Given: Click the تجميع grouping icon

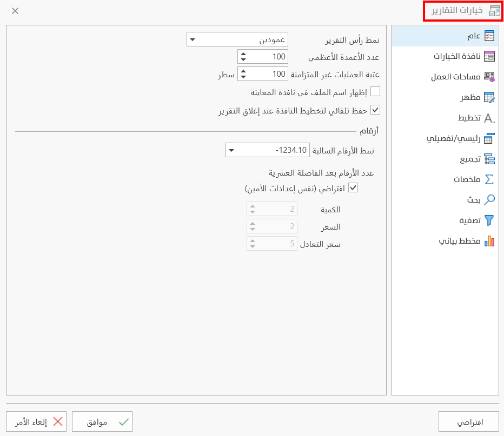Looking at the screenshot, I should (489, 159).
